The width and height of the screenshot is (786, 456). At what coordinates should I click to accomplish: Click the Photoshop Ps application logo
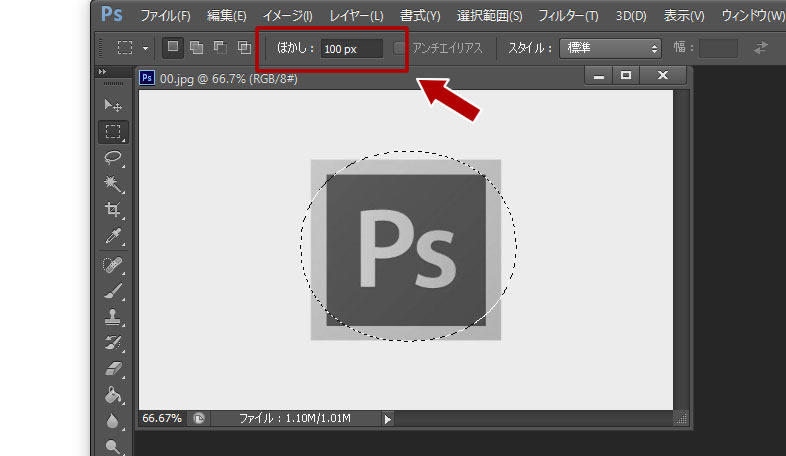[x=111, y=14]
